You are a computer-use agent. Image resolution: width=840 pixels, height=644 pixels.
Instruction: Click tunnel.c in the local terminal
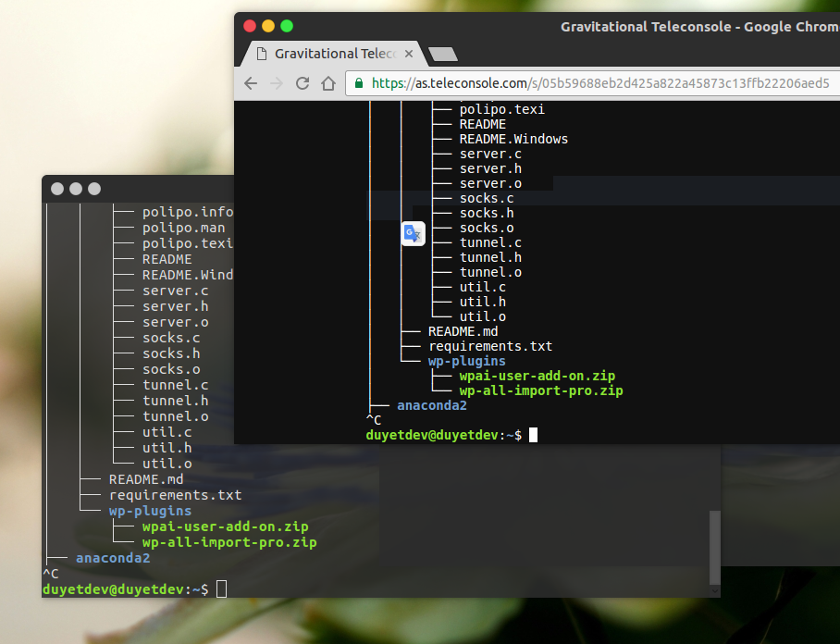pyautogui.click(x=175, y=385)
